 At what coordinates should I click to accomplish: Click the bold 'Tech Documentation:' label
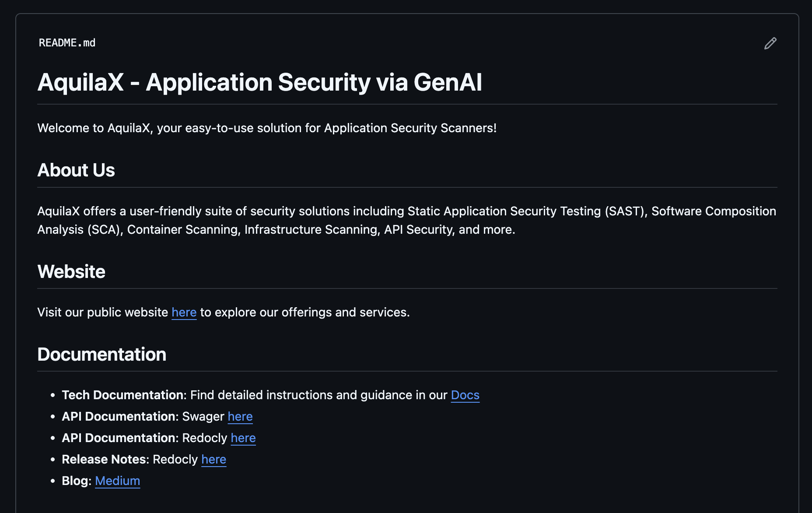[124, 395]
